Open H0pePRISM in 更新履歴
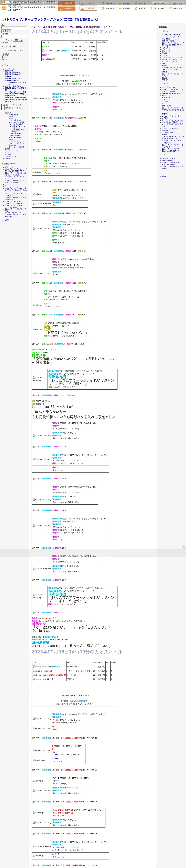 pyautogui.click(x=166, y=39)
